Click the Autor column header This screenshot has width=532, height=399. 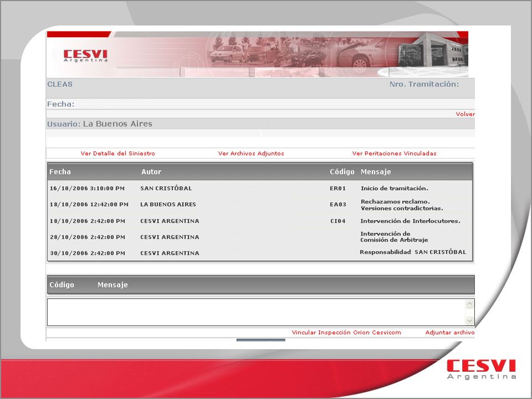tap(151, 172)
